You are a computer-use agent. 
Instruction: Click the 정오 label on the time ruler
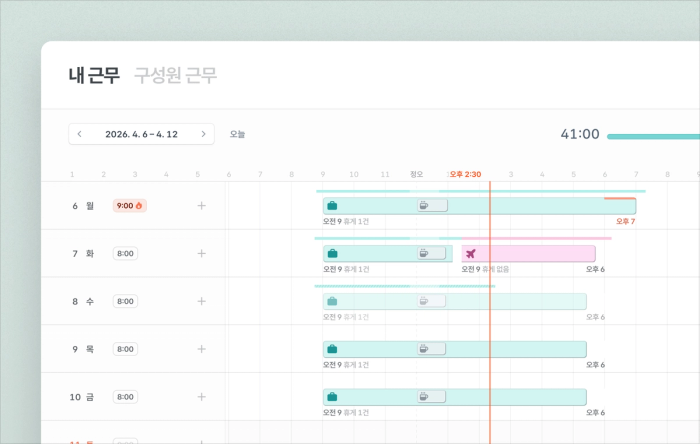pos(416,174)
